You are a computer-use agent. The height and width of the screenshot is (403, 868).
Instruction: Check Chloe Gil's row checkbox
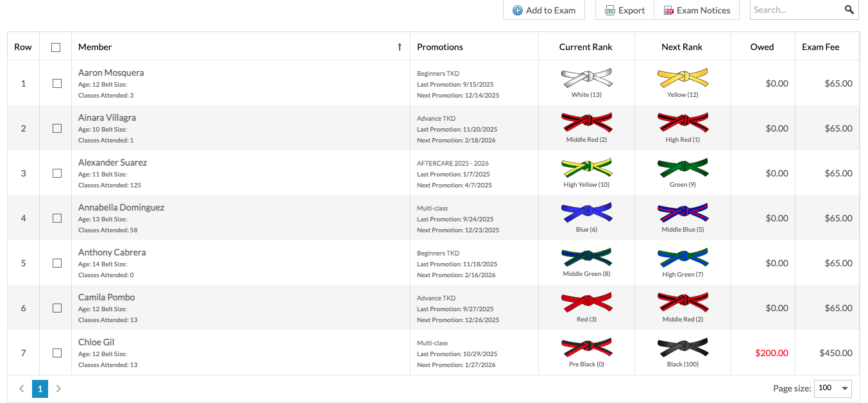(x=56, y=352)
